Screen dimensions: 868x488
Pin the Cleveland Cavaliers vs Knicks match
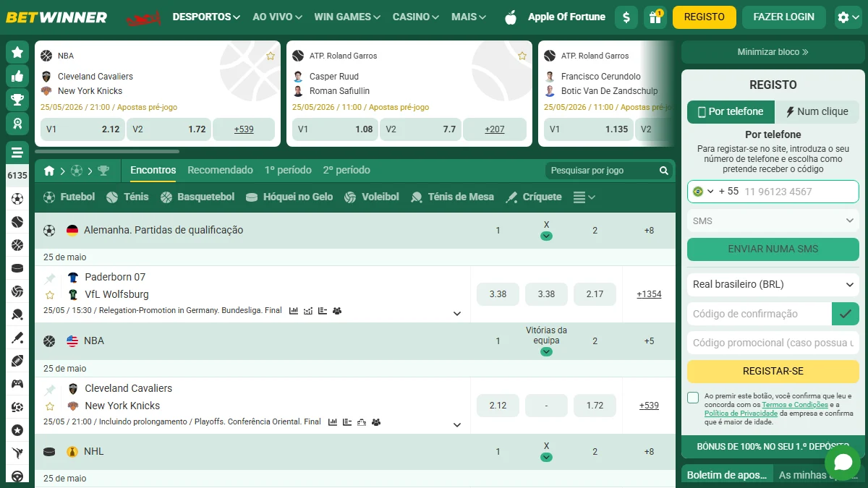pos(50,389)
